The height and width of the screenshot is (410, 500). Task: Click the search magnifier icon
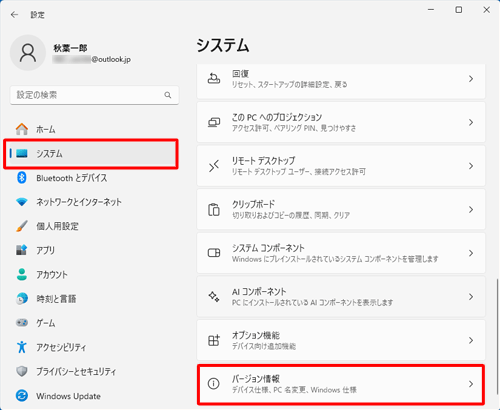coord(168,95)
